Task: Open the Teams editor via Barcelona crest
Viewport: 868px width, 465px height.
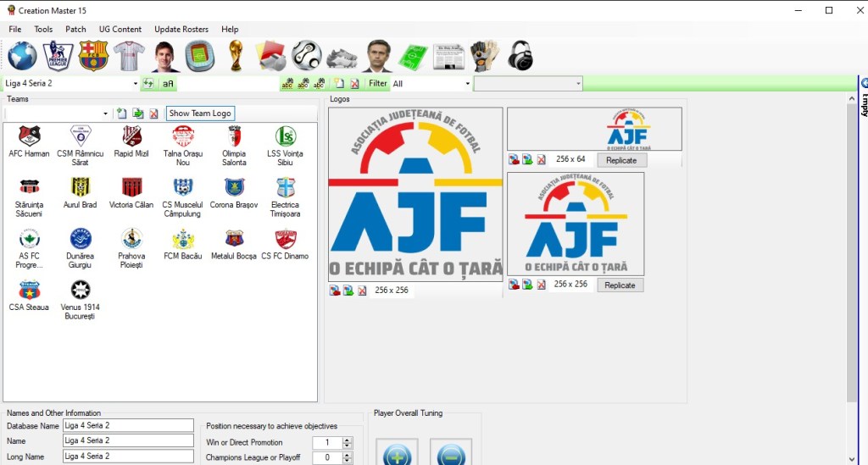Action: pyautogui.click(x=93, y=56)
